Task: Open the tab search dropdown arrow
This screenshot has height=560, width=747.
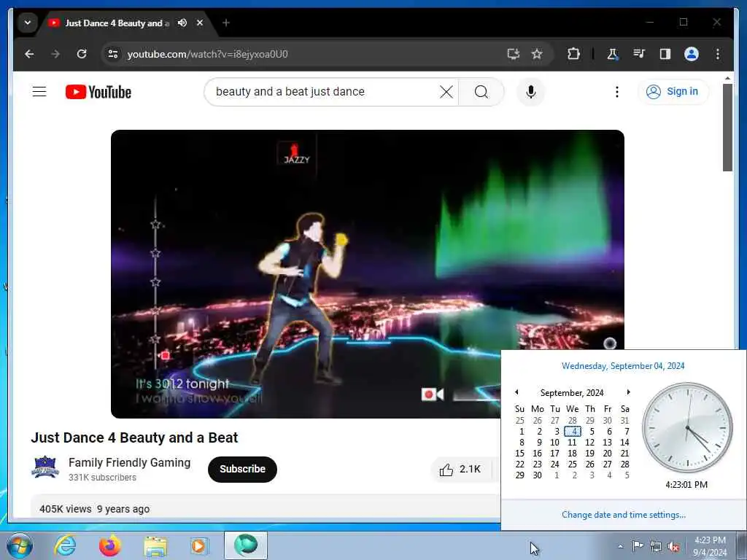Action: point(28,23)
